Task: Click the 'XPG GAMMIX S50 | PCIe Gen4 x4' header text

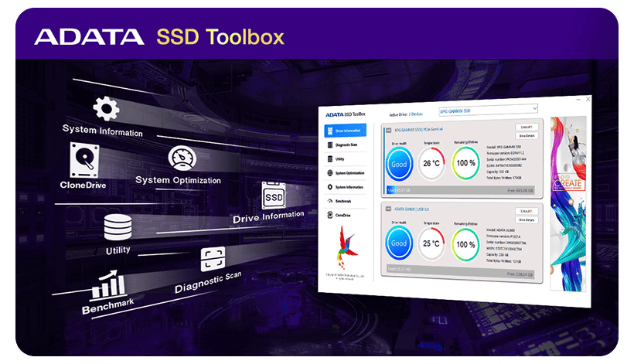Action: [x=418, y=130]
